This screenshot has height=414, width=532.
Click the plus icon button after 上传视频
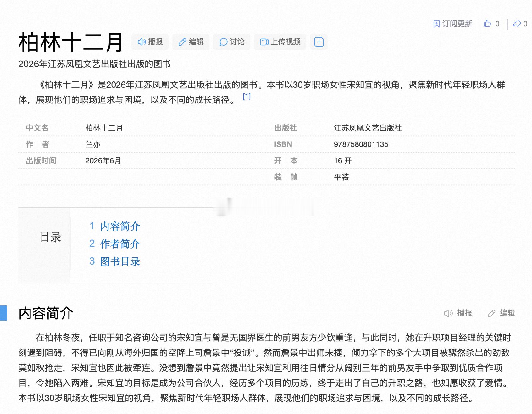(x=319, y=42)
